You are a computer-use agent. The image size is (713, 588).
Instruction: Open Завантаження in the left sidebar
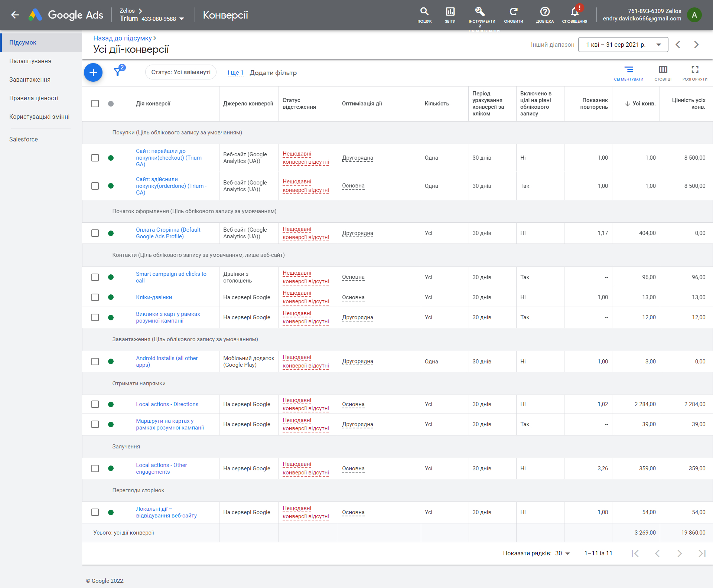click(x=41, y=79)
